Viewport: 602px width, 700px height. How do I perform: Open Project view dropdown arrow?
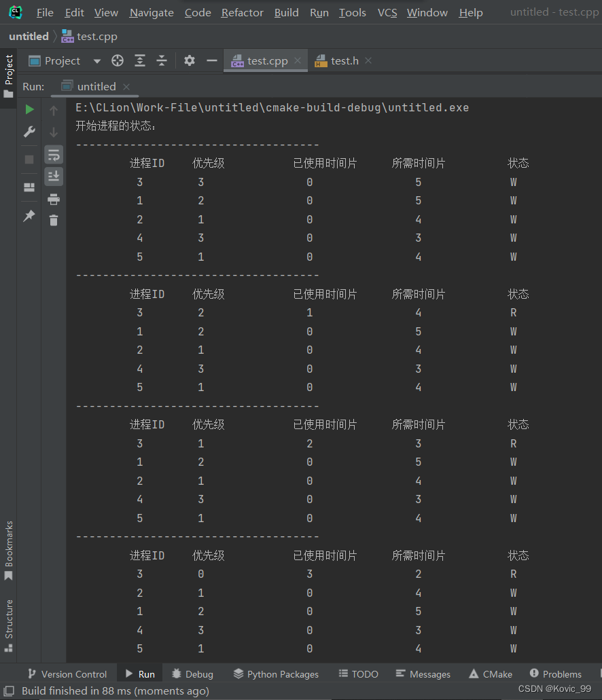97,61
